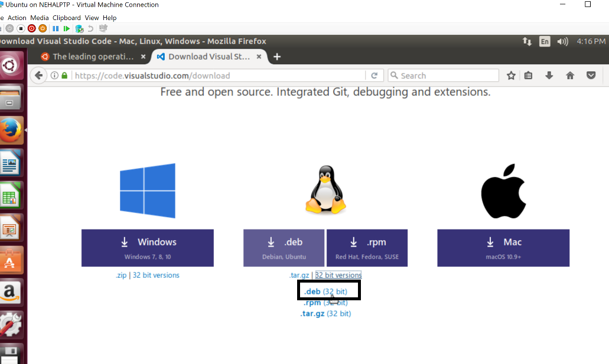Image resolution: width=609 pixels, height=364 pixels.
Task: Open a new tab with plus button
Action: [x=277, y=57]
